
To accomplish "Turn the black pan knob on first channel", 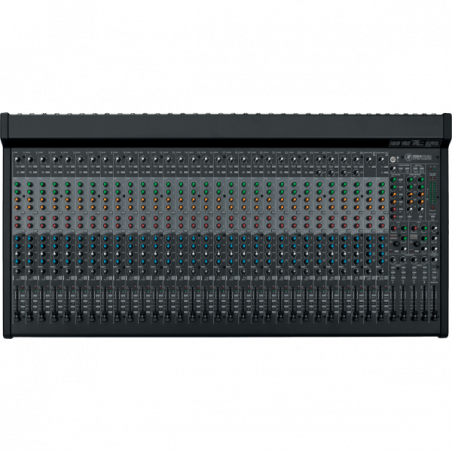I will coord(17,272).
